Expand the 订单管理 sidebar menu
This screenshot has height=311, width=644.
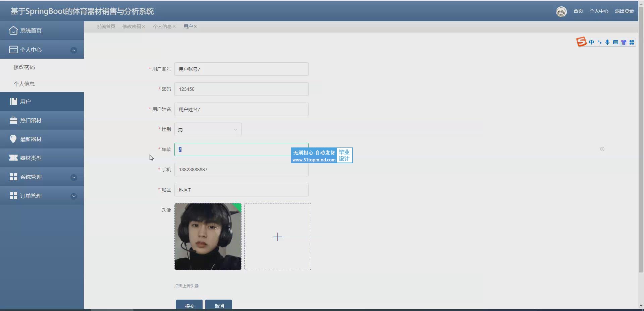[74, 196]
